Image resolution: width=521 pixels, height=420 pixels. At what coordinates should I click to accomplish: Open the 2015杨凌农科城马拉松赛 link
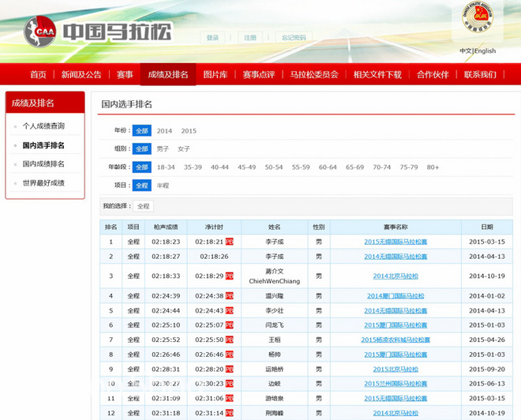pos(395,340)
